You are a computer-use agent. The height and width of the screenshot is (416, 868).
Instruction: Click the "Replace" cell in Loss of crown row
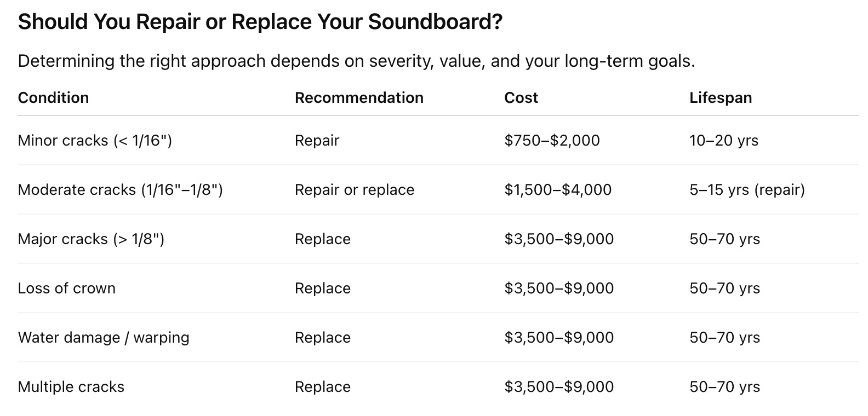pyautogui.click(x=322, y=288)
